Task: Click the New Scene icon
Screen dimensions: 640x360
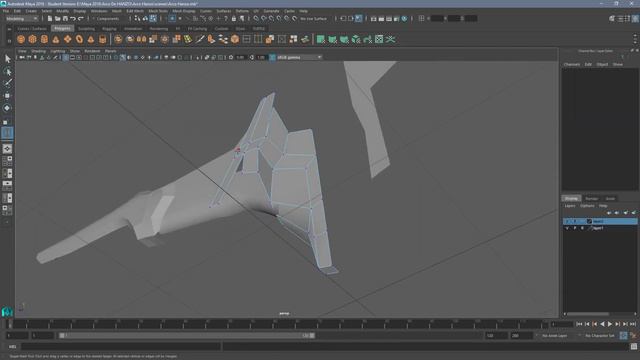Action: pos(49,18)
